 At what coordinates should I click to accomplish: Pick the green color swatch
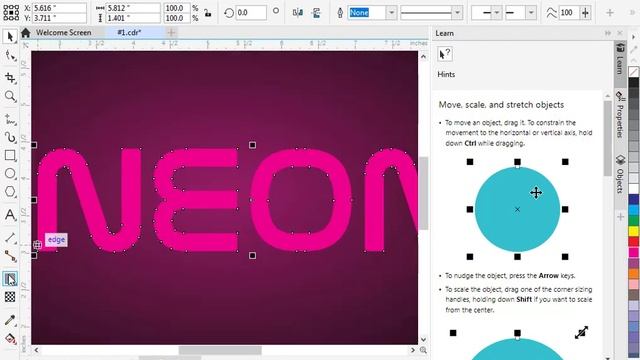click(634, 220)
